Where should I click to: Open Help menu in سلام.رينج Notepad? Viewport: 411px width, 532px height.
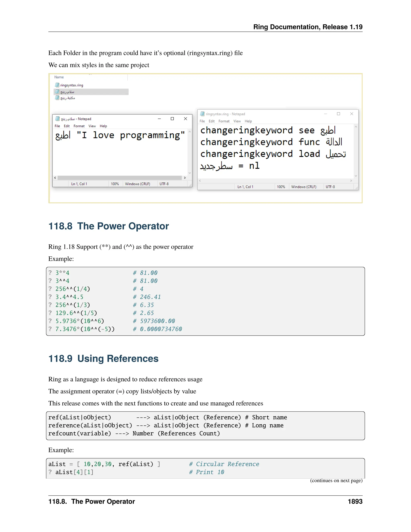tap(103, 126)
